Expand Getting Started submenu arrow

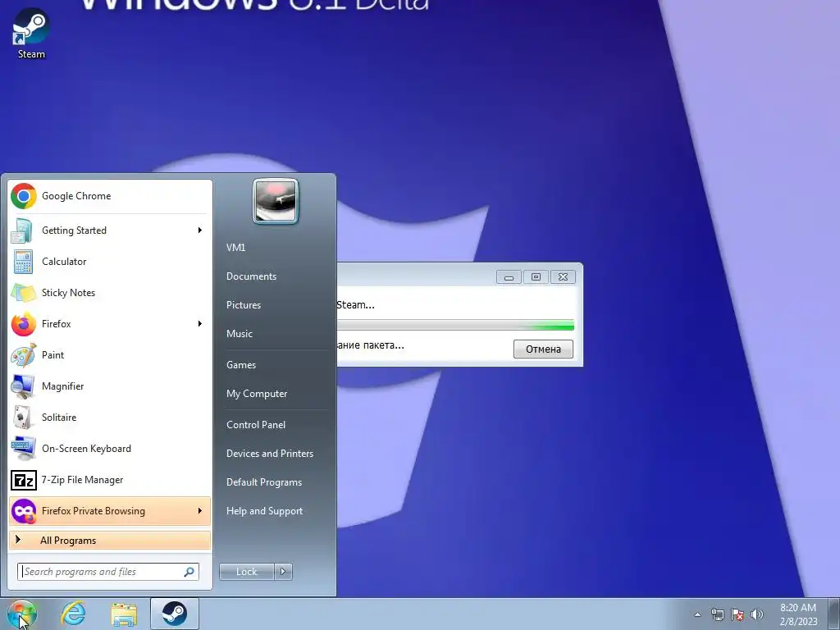tap(200, 231)
